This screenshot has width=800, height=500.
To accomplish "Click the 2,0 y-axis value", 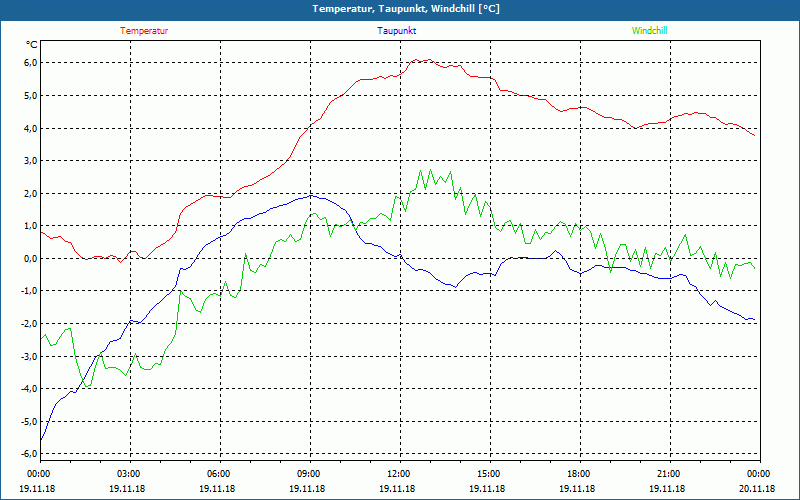I will point(31,193).
